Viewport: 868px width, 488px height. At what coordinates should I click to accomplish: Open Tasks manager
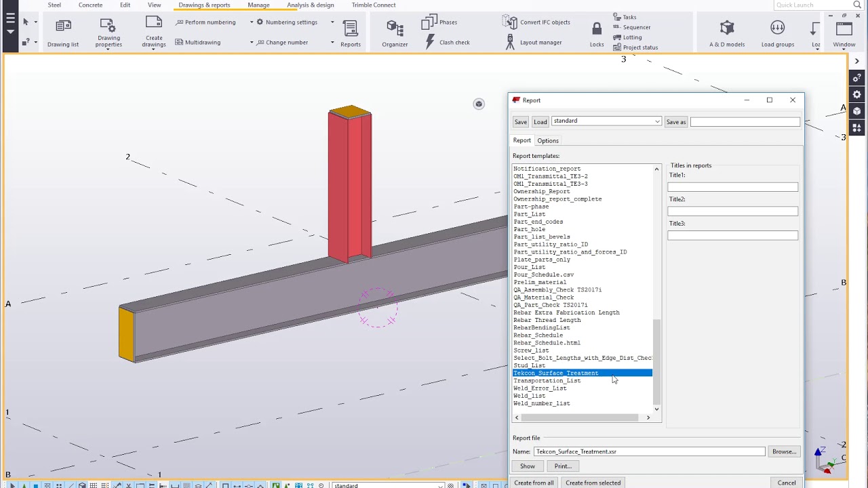pyautogui.click(x=625, y=17)
